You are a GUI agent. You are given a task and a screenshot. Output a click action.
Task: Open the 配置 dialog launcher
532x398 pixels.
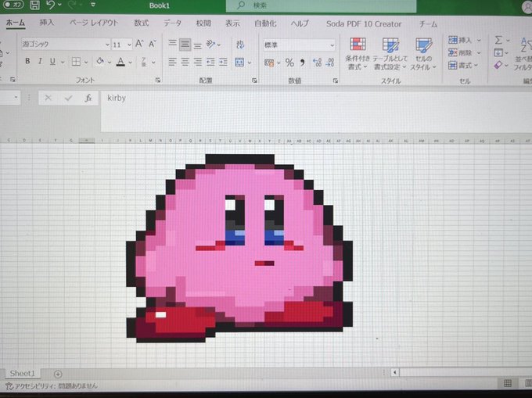point(254,81)
